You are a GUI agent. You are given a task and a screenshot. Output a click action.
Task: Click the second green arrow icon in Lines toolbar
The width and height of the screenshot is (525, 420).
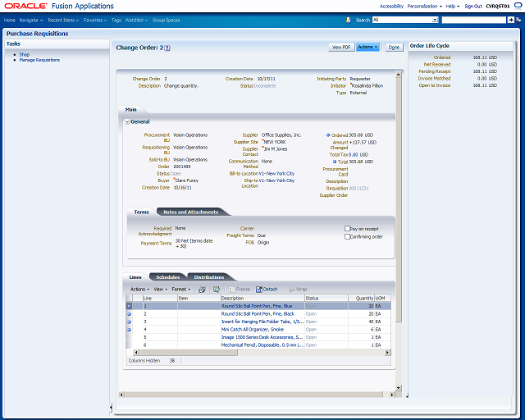coord(217,290)
